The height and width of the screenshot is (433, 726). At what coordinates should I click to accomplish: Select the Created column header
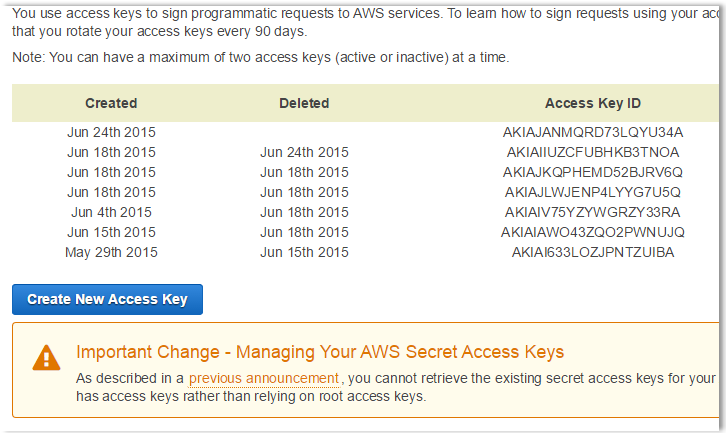(x=111, y=103)
